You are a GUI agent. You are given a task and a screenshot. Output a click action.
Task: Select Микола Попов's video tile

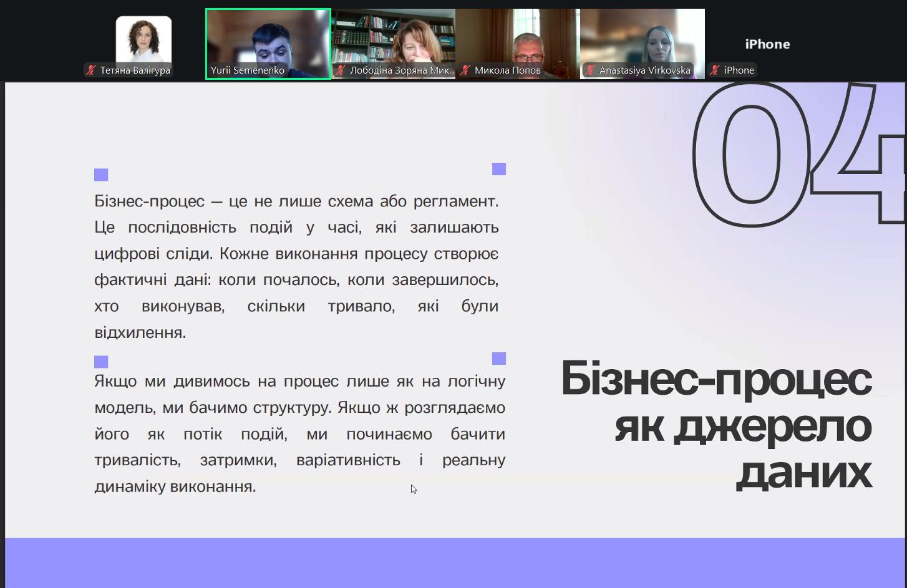coord(518,37)
